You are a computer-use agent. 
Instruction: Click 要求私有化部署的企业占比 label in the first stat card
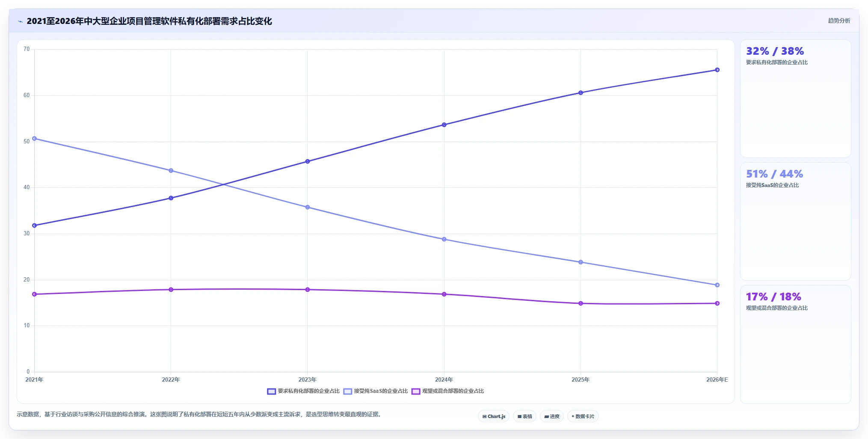coord(777,62)
